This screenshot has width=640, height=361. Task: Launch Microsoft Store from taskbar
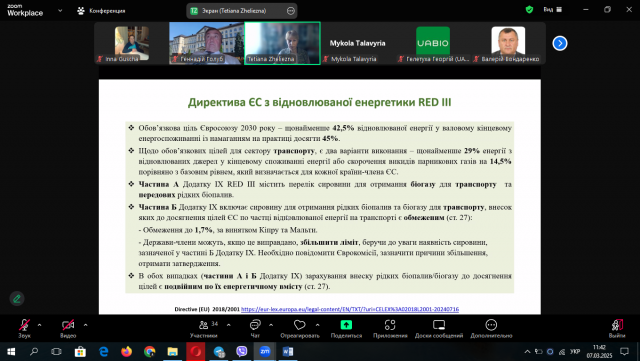(80, 351)
